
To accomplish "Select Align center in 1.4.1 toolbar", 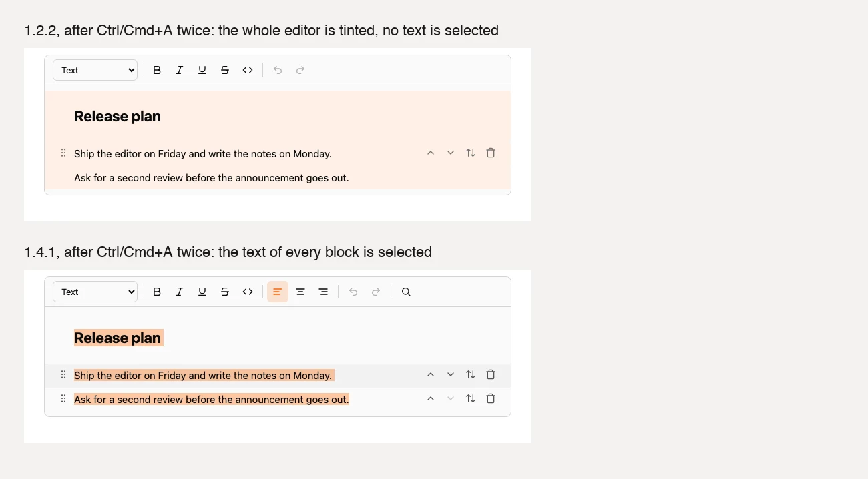I will 300,292.
